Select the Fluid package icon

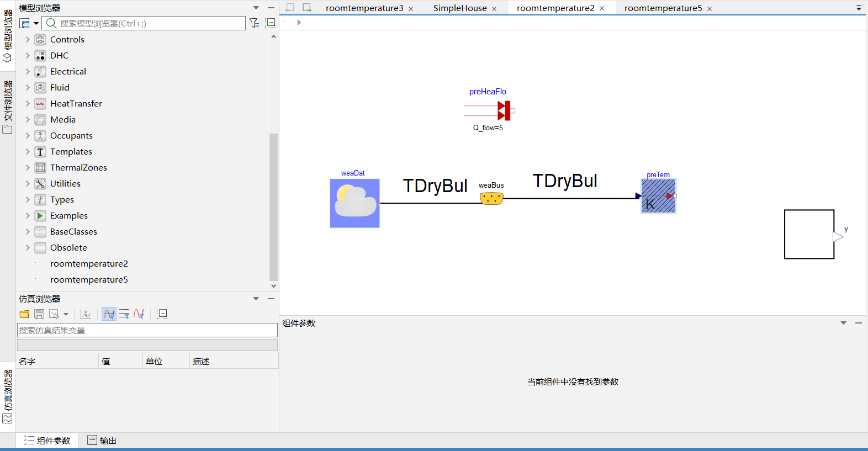(40, 88)
